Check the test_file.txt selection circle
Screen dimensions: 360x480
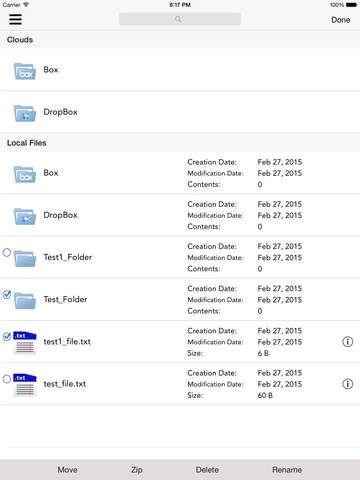pos(7,379)
